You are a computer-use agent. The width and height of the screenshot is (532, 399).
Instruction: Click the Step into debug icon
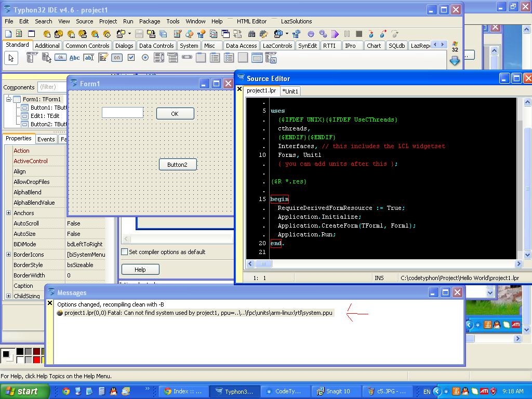pyautogui.click(x=371, y=34)
